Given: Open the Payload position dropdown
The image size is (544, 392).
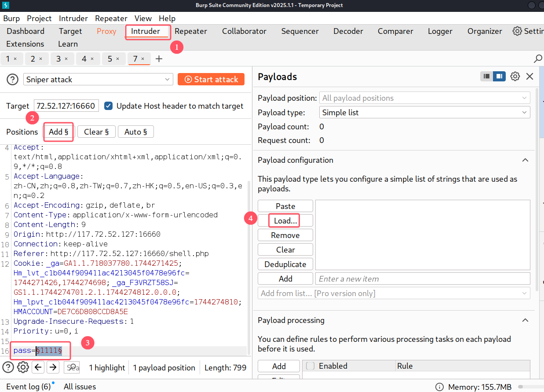Looking at the screenshot, I should pos(424,98).
